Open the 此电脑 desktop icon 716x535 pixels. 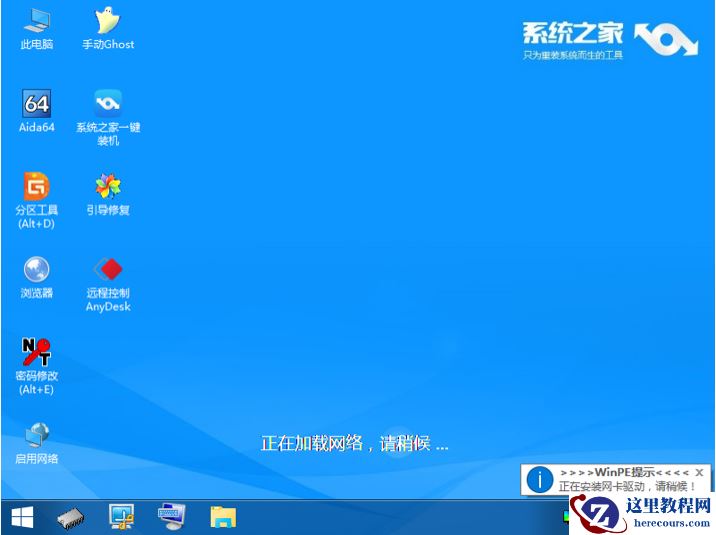pos(37,29)
